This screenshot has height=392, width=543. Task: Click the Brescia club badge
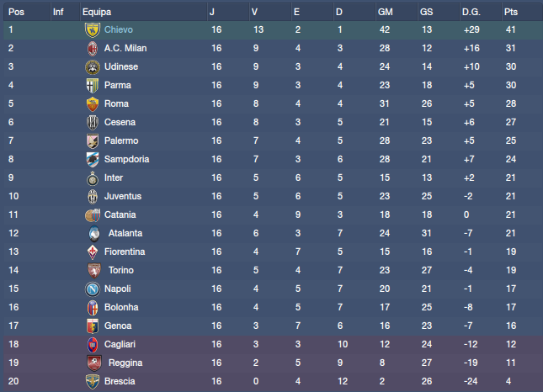[93, 381]
